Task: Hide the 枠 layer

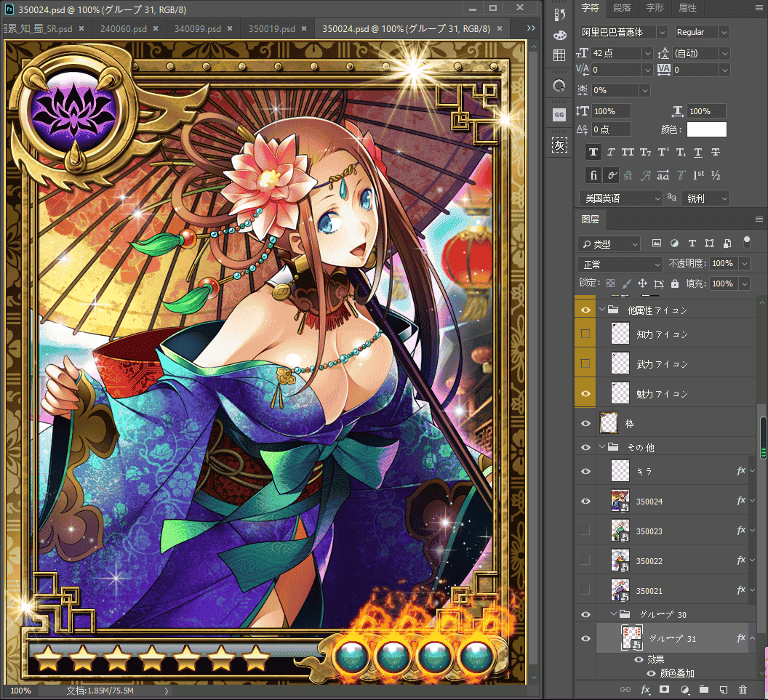Action: click(585, 424)
